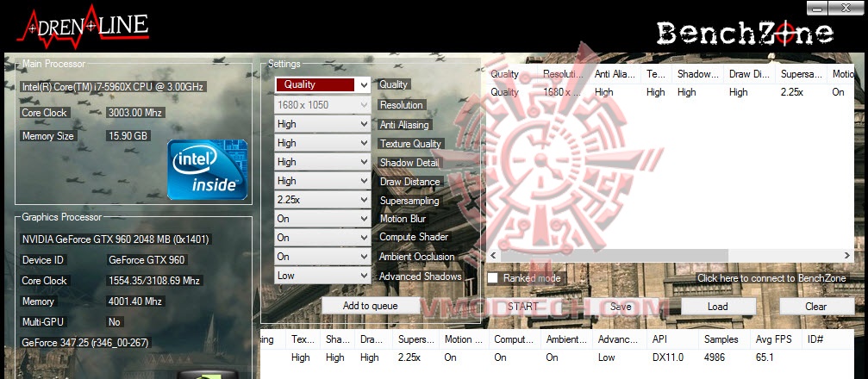Select the 4986 samples result cell
Viewport: 868px width, 379px height.
[715, 357]
